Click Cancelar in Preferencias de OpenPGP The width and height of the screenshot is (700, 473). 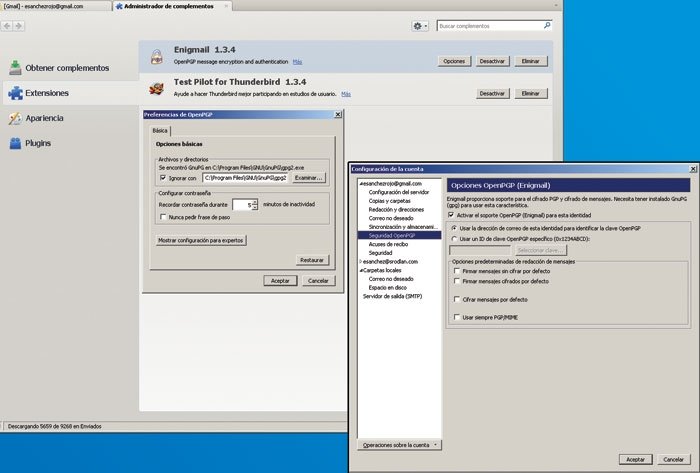click(x=318, y=281)
